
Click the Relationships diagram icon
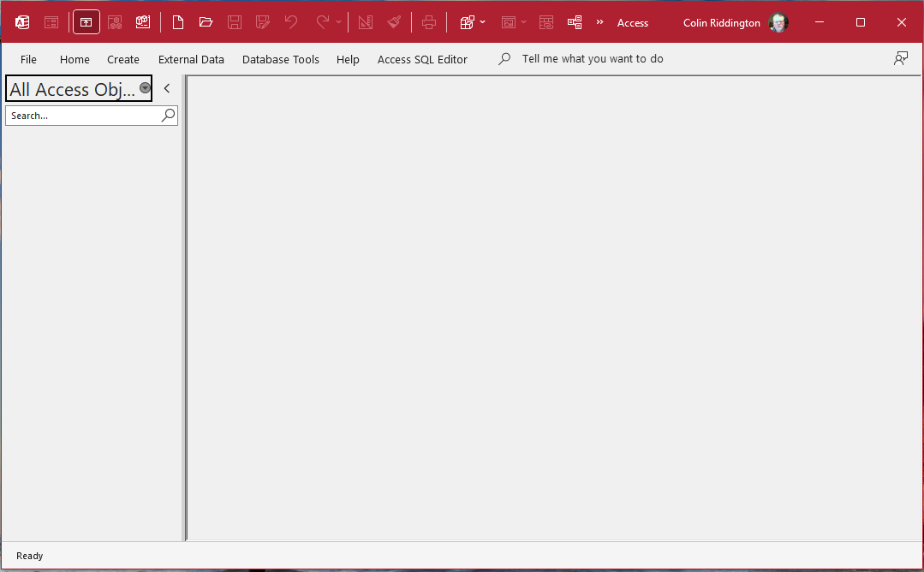coord(575,22)
